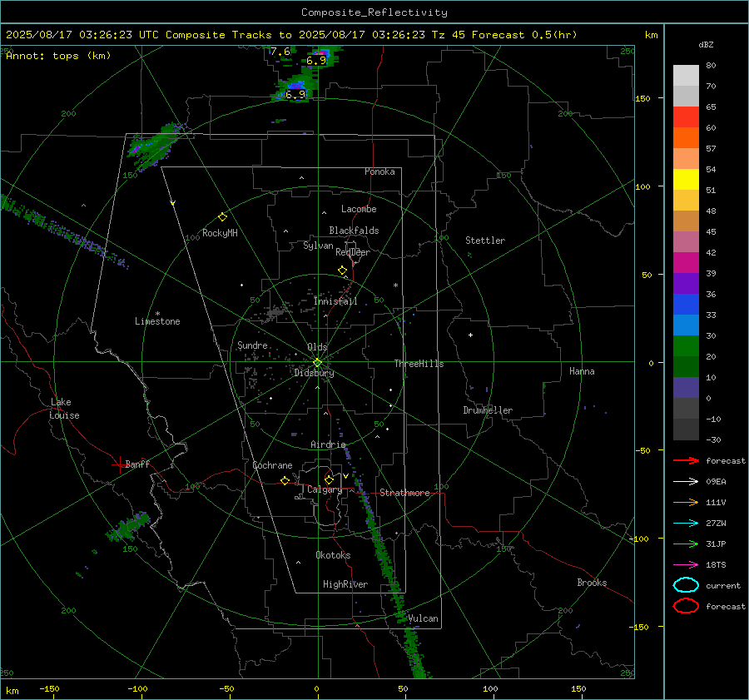Click the asterisk marker above Limestone
Screen dimensions: 749x700
157,314
